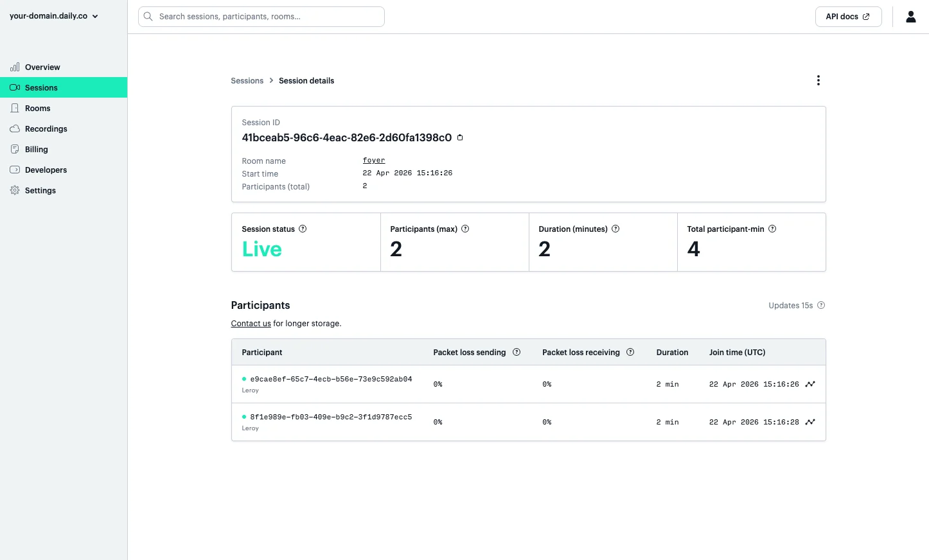The image size is (929, 560).
Task: Focus the search sessions, participants, rooms field
Action: tap(261, 17)
